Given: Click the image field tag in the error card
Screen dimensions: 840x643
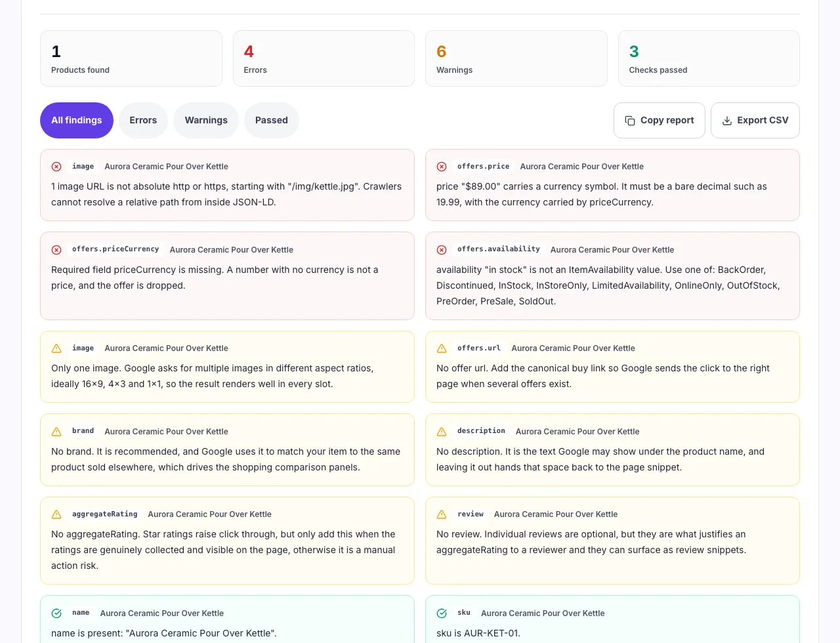Looking at the screenshot, I should (83, 167).
